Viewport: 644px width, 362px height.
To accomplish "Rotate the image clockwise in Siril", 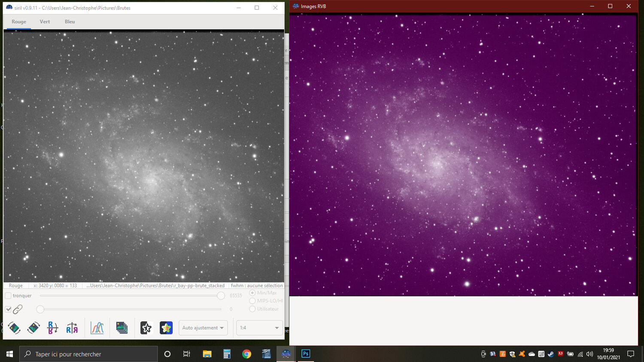I will pyautogui.click(x=33, y=328).
